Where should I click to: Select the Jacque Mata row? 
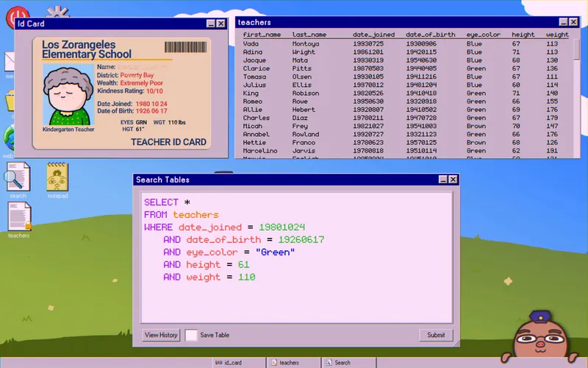pyautogui.click(x=406, y=60)
